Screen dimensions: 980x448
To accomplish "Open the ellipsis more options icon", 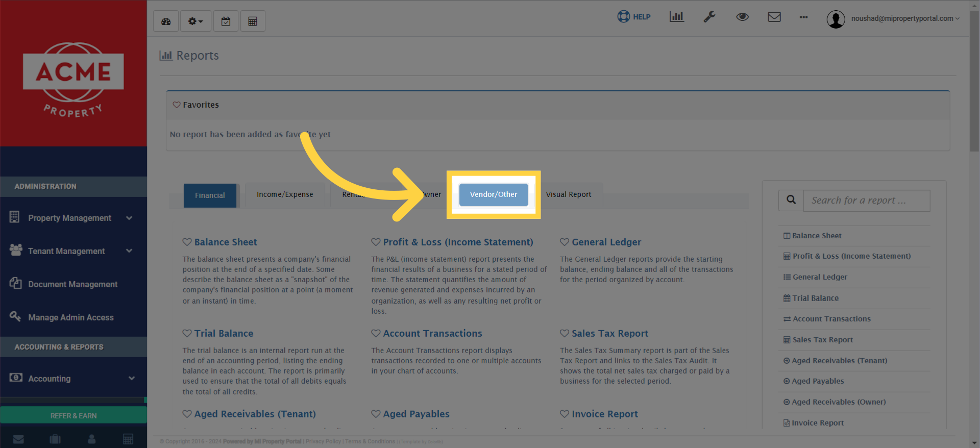I will [x=803, y=17].
